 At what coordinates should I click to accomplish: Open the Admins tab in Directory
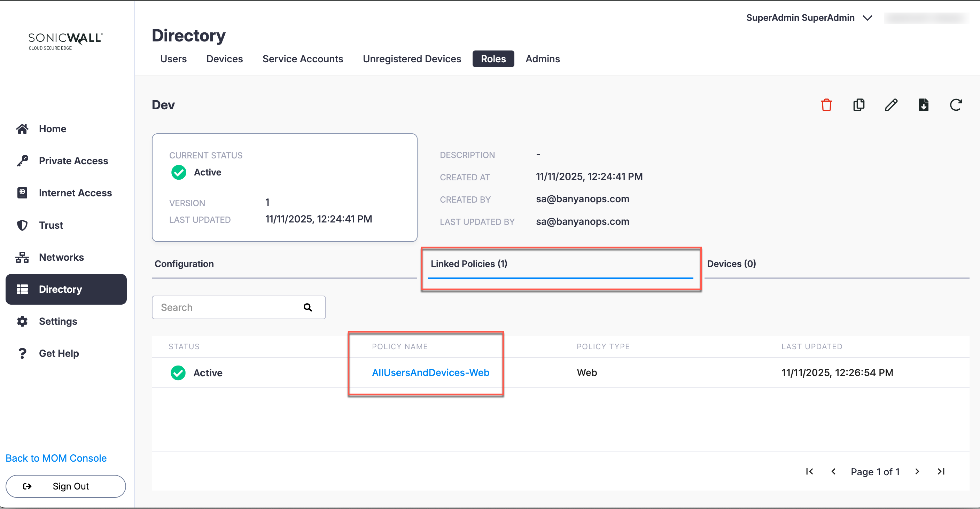(x=543, y=59)
